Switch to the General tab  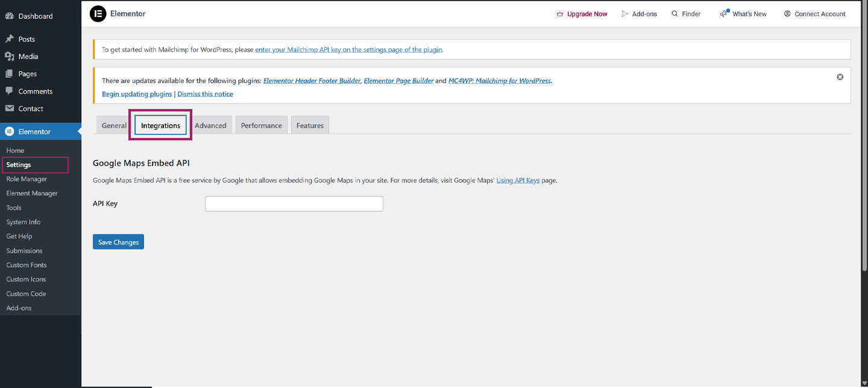[114, 125]
